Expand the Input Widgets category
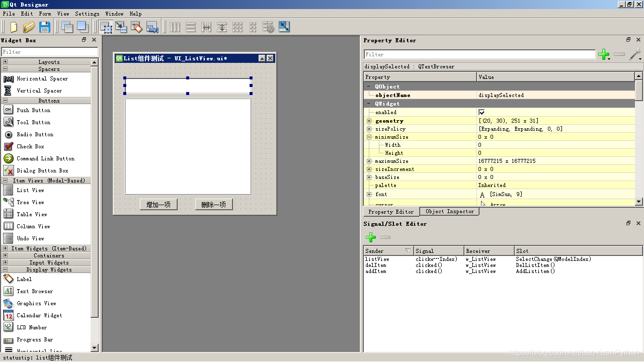The height and width of the screenshot is (362, 644). 5,262
